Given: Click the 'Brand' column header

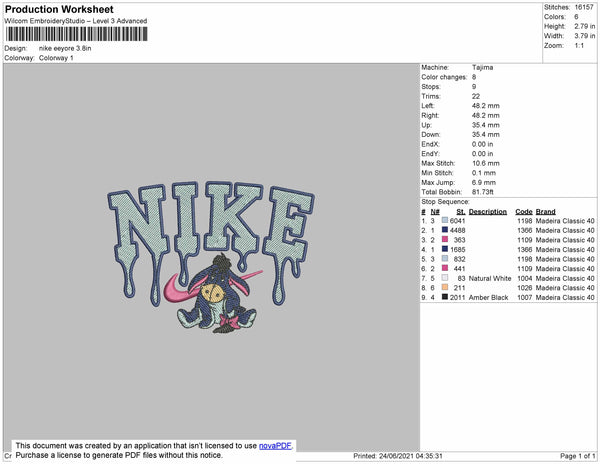Looking at the screenshot, I should point(546,212).
